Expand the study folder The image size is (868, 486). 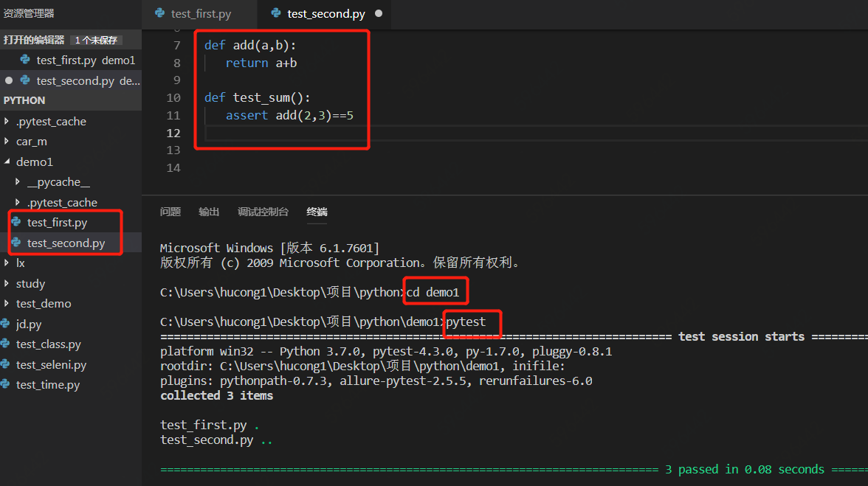pos(7,284)
